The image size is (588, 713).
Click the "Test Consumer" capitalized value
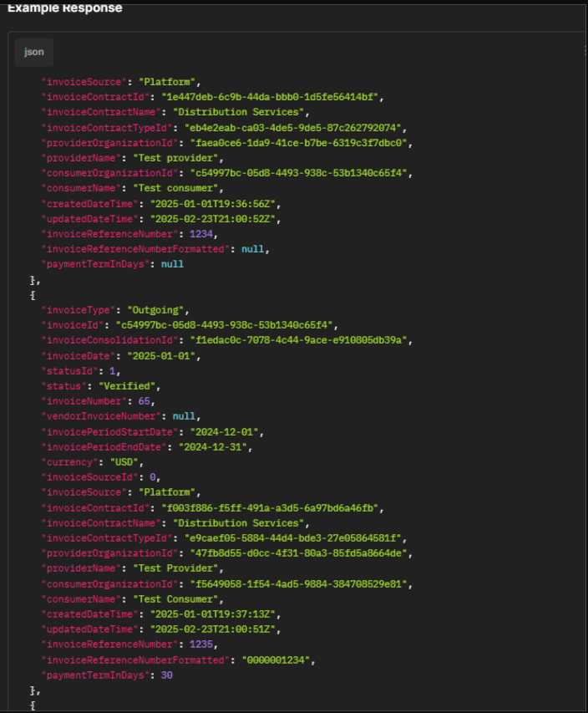click(176, 599)
